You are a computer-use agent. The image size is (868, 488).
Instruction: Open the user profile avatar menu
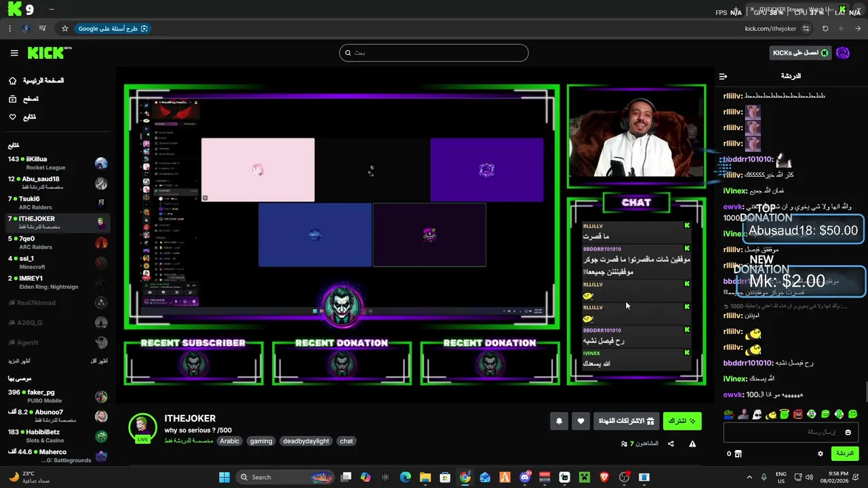(843, 53)
